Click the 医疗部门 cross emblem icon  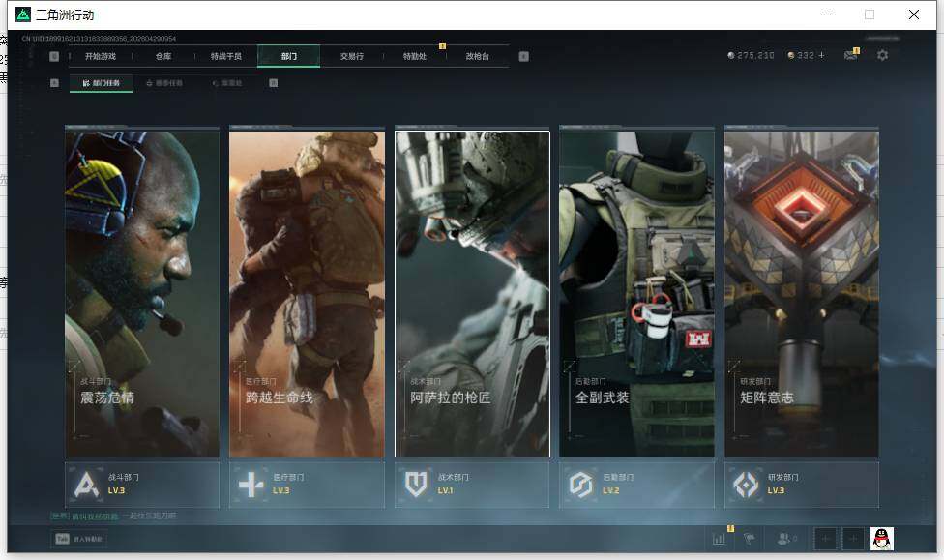pyautogui.click(x=251, y=485)
